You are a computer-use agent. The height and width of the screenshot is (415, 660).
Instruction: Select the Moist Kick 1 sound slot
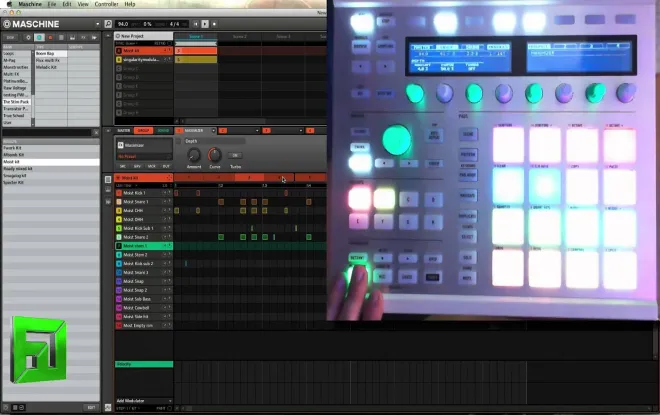click(144, 193)
